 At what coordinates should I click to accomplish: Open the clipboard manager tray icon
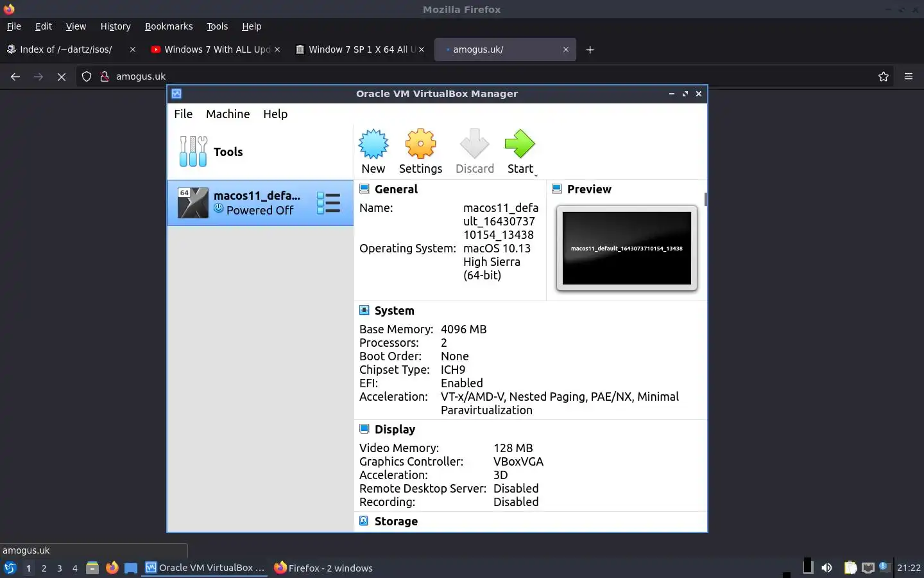coord(850,568)
